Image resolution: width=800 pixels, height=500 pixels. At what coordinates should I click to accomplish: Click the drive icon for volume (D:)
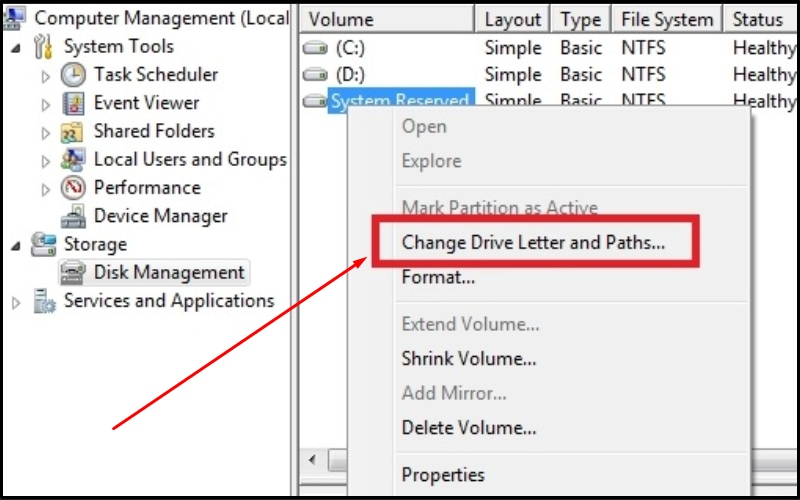(315, 76)
